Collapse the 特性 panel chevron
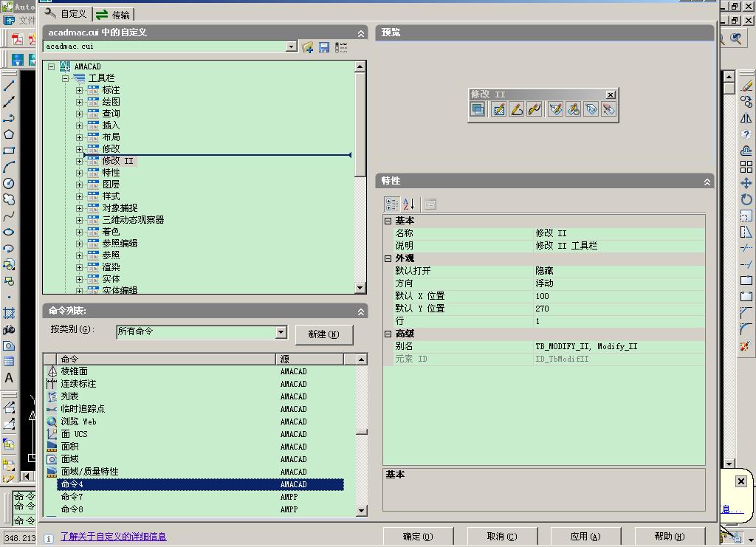 707,182
